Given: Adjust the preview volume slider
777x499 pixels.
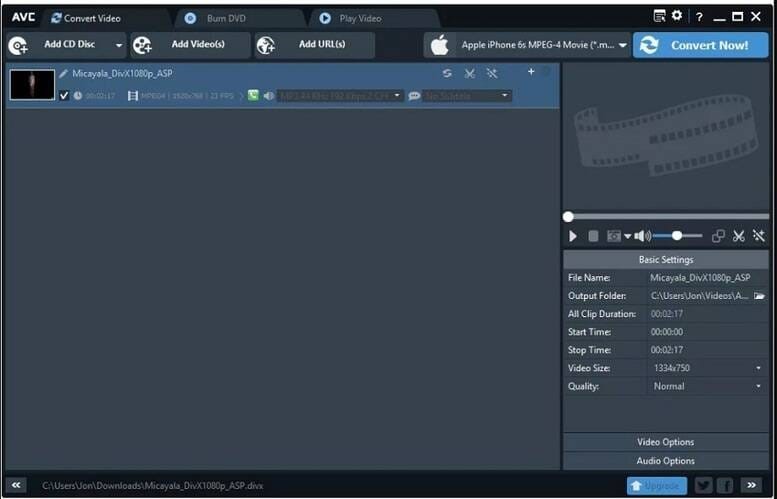Looking at the screenshot, I should click(677, 236).
